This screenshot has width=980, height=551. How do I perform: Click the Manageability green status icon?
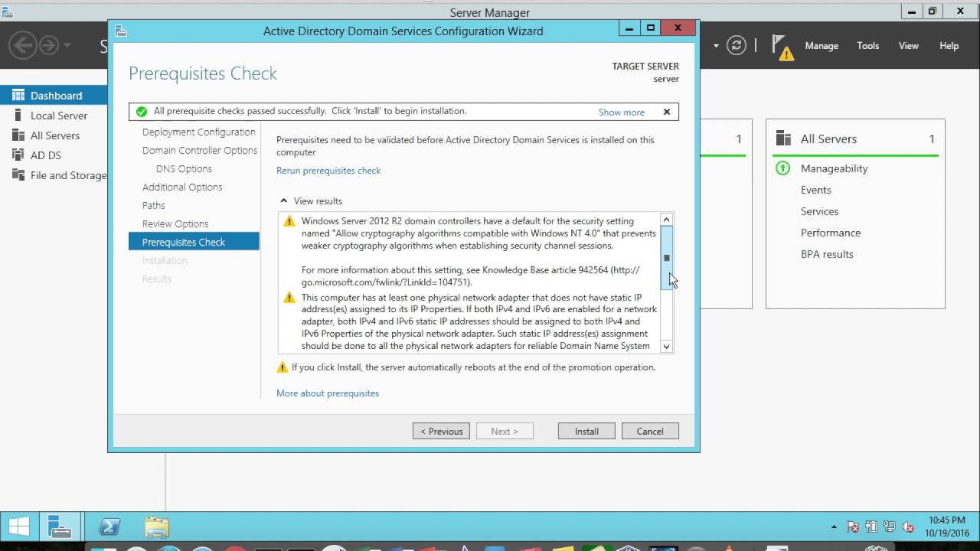(x=782, y=168)
